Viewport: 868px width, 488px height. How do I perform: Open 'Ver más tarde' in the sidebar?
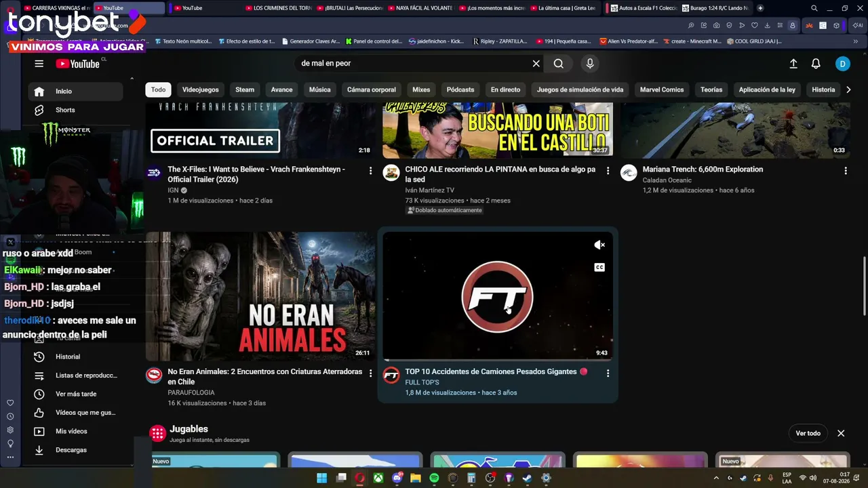tap(76, 394)
